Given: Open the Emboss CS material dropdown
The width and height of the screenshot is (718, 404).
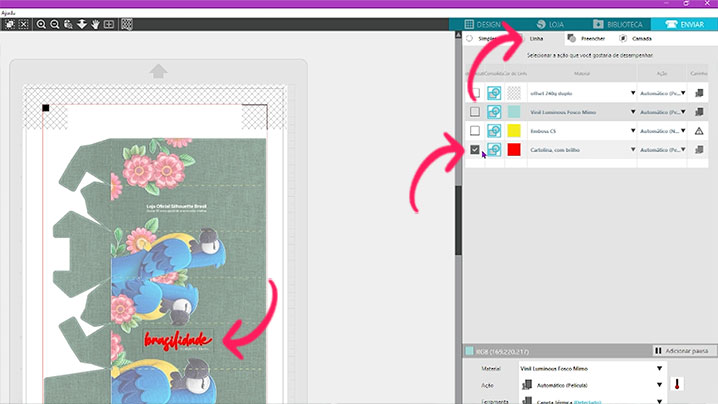Looking at the screenshot, I should pyautogui.click(x=633, y=131).
